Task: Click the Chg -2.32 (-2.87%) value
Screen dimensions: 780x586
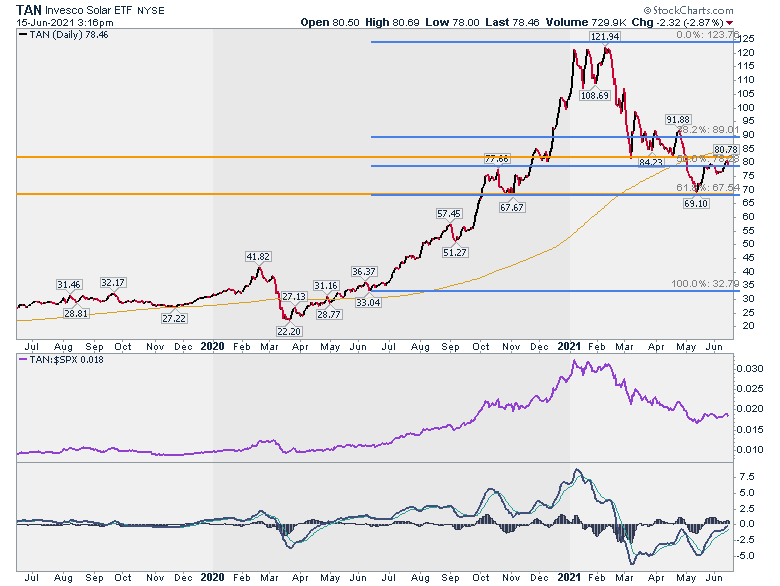Action: tap(678, 22)
